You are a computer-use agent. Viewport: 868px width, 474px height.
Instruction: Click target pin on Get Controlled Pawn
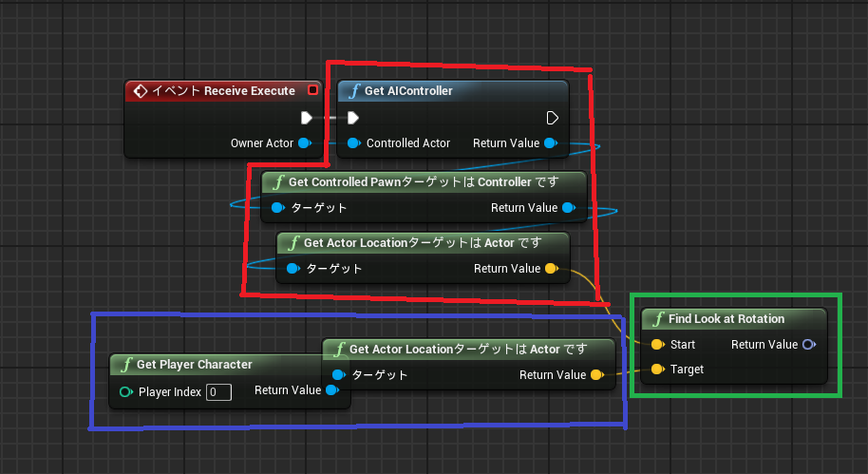click(278, 208)
